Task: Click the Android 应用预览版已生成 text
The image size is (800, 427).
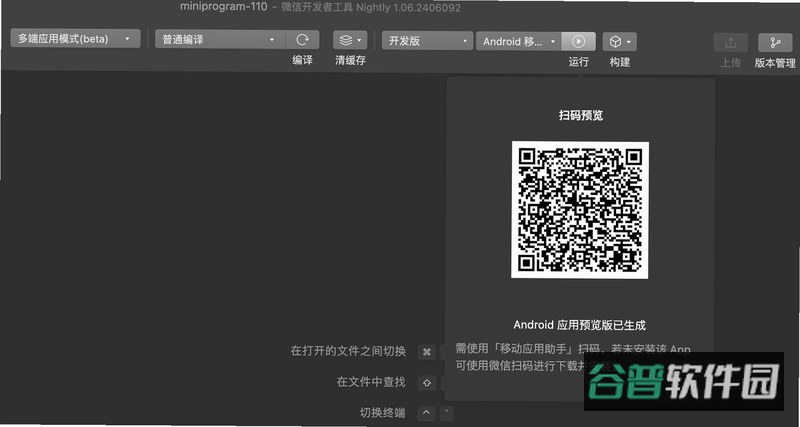Action: (580, 325)
